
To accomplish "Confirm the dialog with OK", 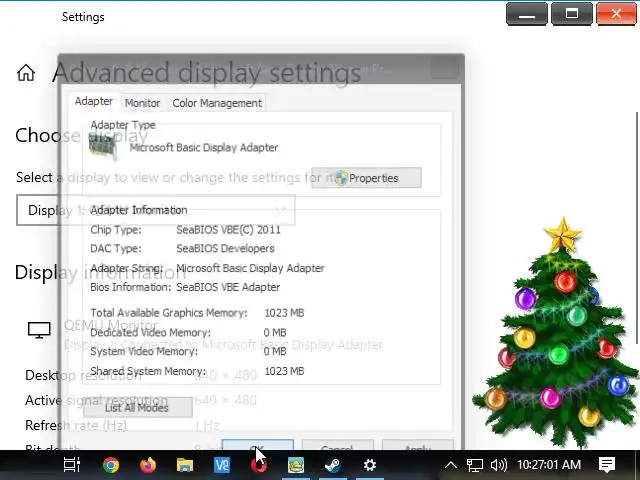I will click(x=258, y=445).
